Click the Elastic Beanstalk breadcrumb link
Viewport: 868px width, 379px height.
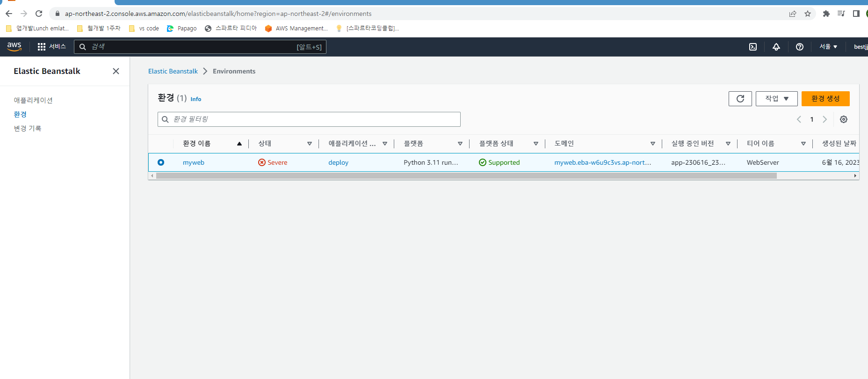click(173, 71)
